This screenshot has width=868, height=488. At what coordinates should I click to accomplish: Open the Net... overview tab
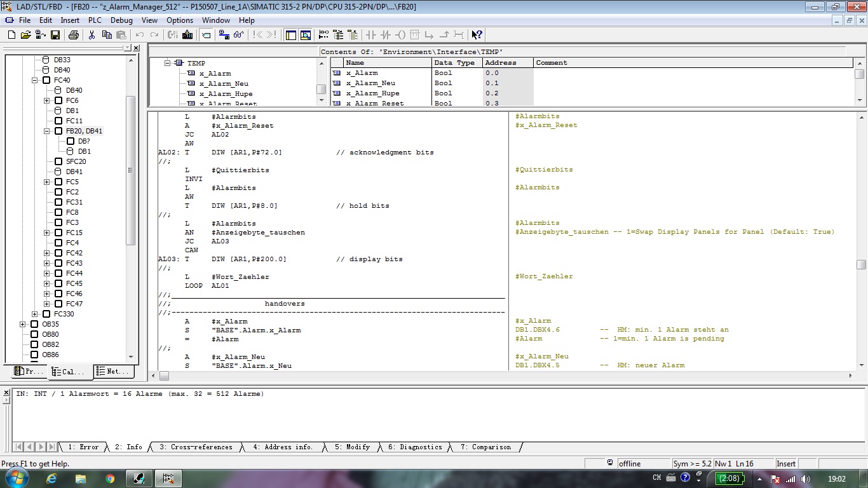[x=112, y=372]
